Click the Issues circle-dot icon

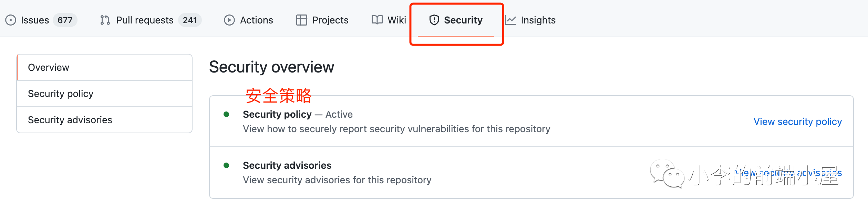point(11,20)
